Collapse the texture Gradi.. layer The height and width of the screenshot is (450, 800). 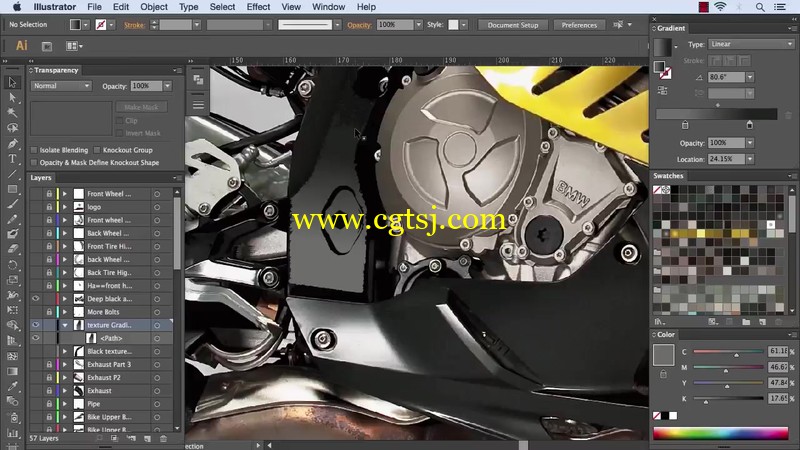65,325
